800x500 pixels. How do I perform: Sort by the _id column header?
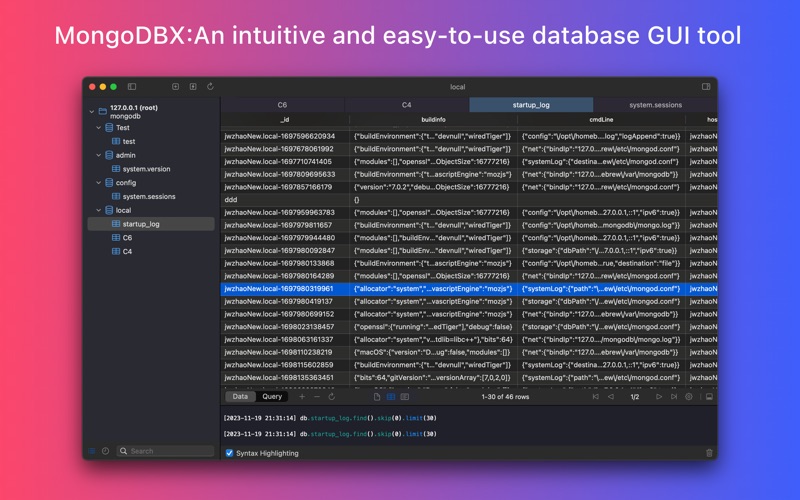click(285, 120)
